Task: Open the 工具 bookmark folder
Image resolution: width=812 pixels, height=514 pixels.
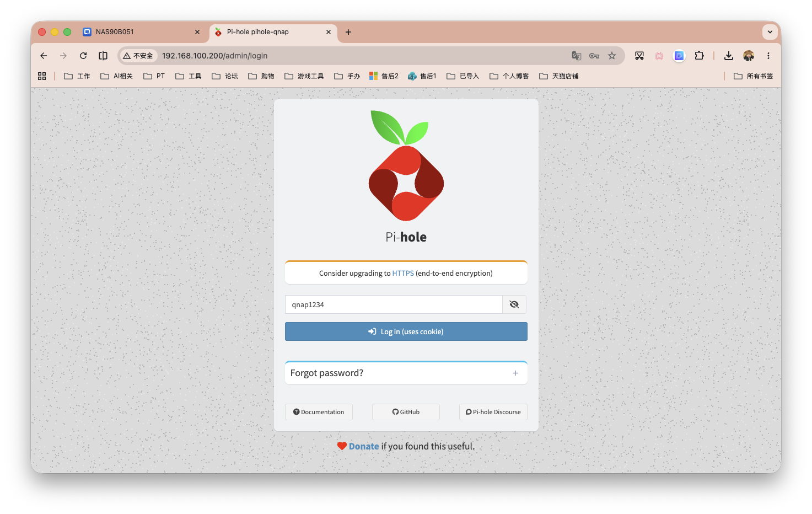Action: [189, 76]
